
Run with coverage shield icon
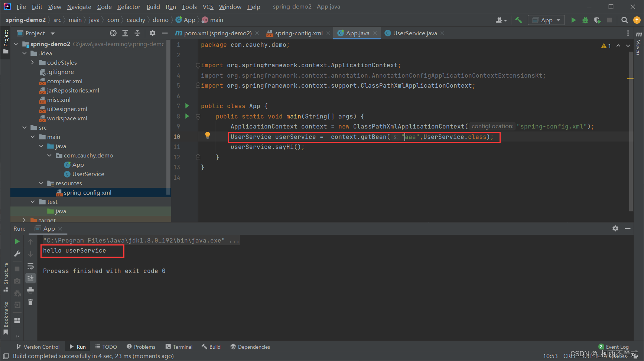[x=597, y=20]
